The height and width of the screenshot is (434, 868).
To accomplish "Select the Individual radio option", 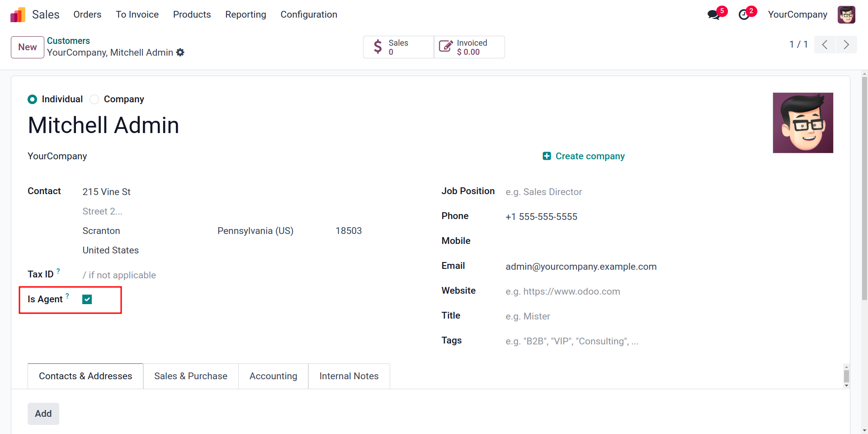I will [x=32, y=99].
